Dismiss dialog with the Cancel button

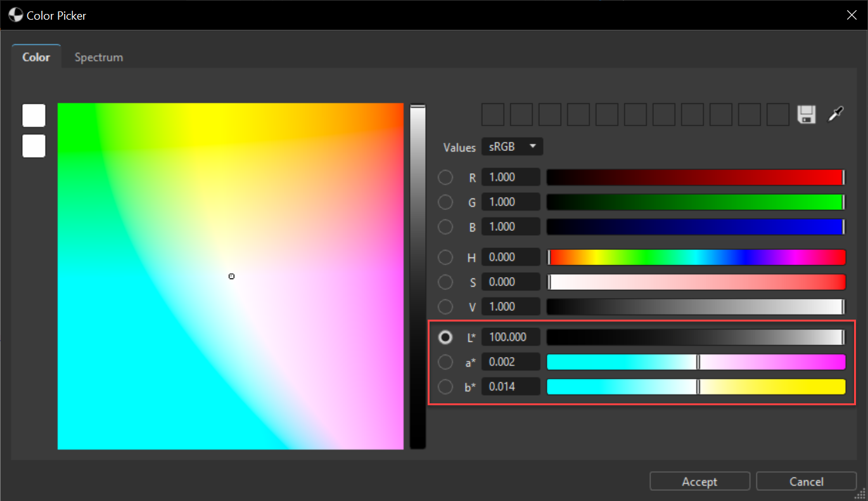pos(806,481)
